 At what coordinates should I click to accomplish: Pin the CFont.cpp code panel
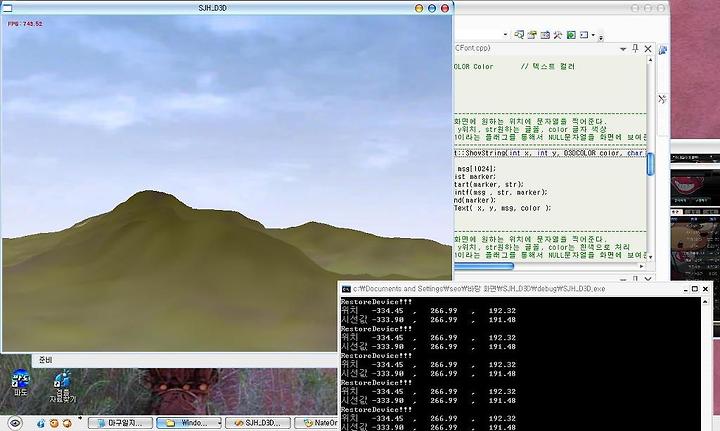click(636, 48)
